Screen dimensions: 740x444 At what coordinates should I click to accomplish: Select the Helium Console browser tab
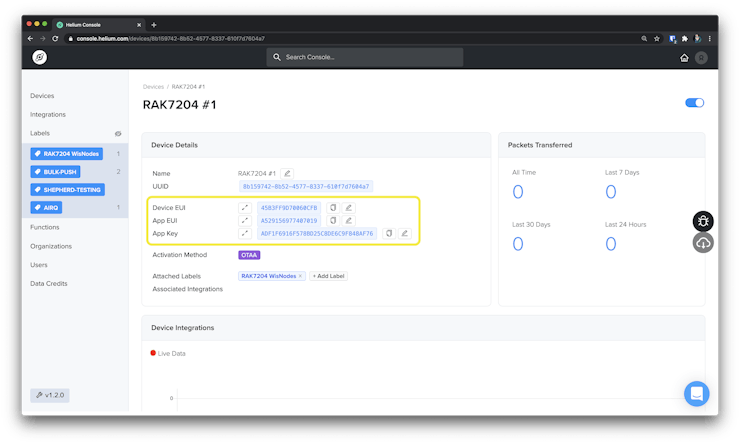coord(99,25)
